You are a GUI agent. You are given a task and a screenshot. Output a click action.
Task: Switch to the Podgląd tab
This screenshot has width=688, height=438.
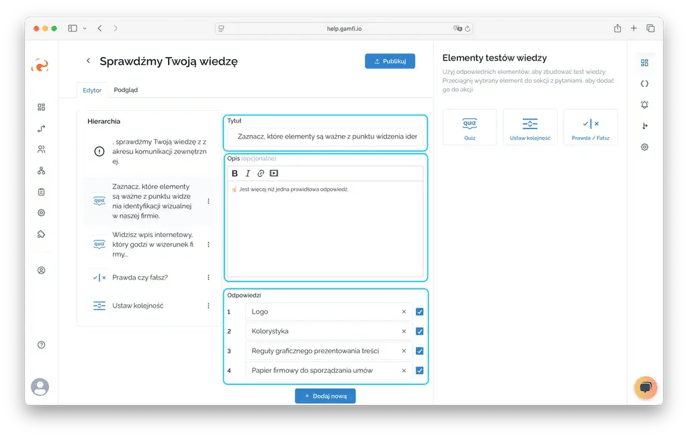[x=126, y=90]
